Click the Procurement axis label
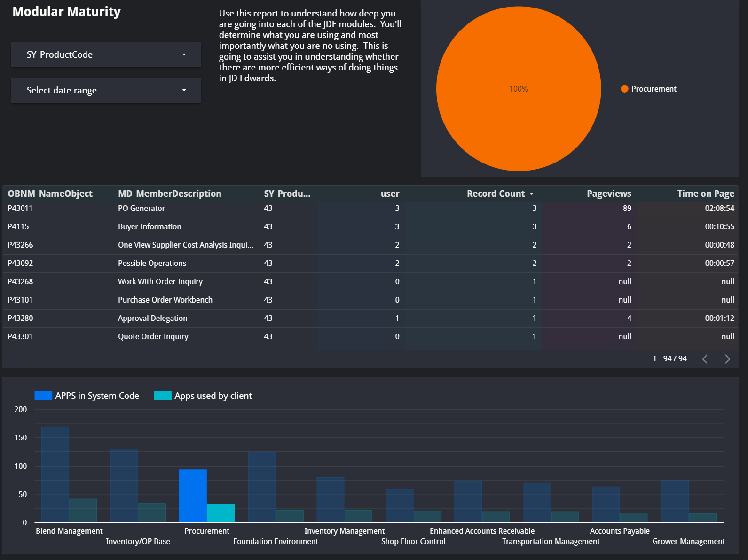The height and width of the screenshot is (560, 748). (207, 531)
